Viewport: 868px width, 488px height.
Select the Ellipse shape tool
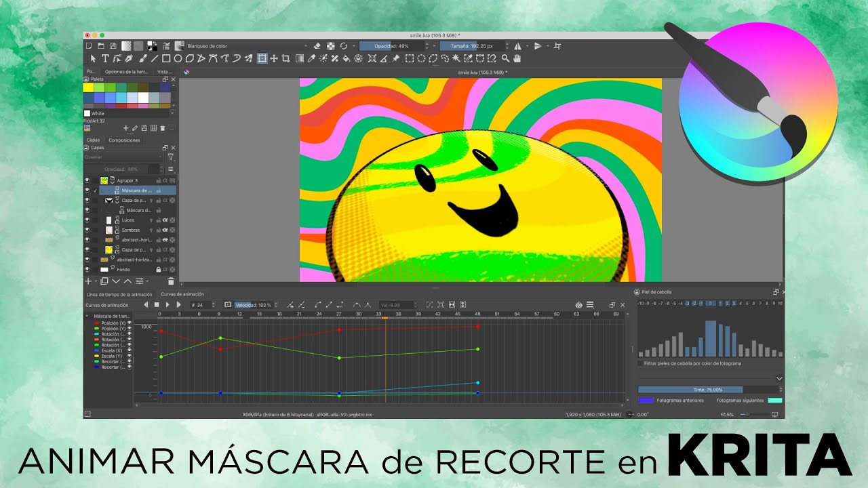click(x=178, y=58)
